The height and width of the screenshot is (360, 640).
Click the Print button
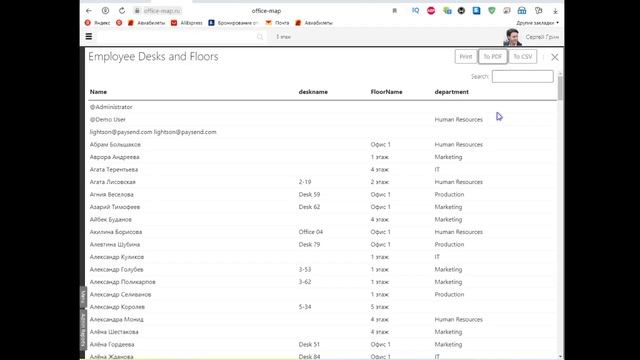click(466, 57)
